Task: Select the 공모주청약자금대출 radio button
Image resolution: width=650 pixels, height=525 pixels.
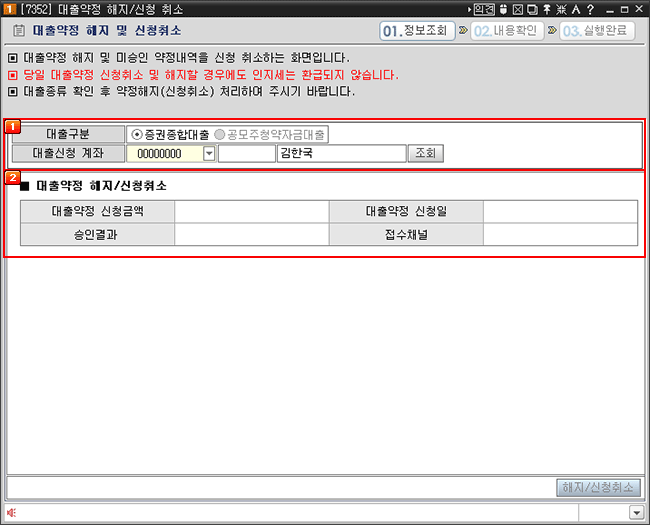Action: pos(219,134)
